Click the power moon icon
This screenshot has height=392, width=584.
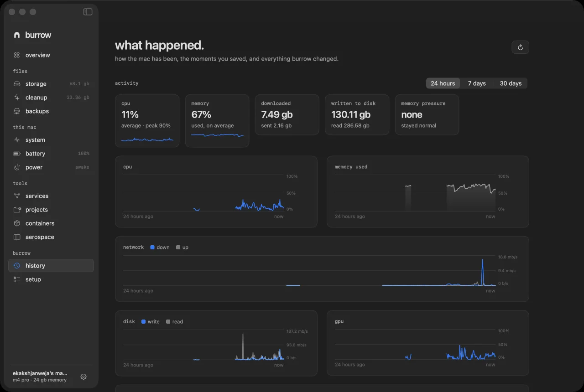tap(17, 167)
